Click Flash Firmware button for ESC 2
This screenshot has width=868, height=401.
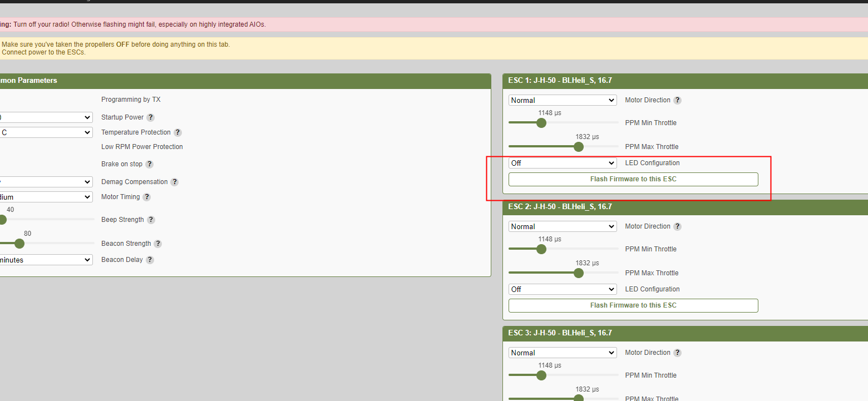tap(633, 305)
